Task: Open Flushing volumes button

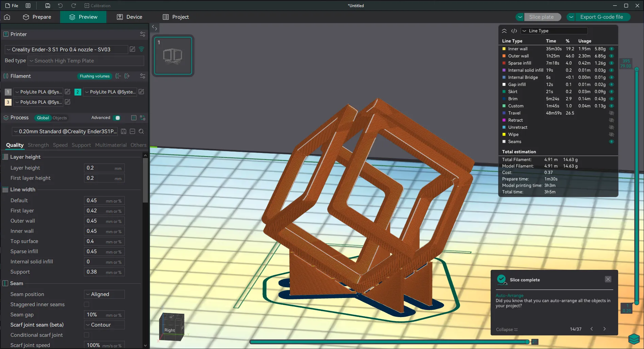Action: click(95, 76)
